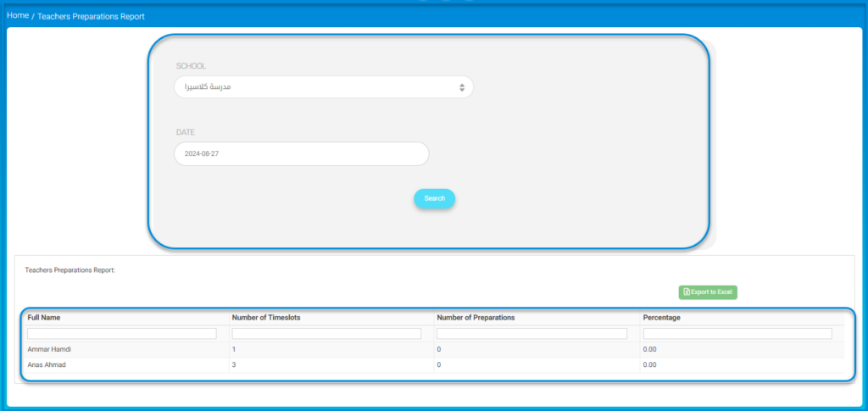Viewport: 868px width, 411px height.
Task: Click the Percentage filter box
Action: [x=737, y=334]
